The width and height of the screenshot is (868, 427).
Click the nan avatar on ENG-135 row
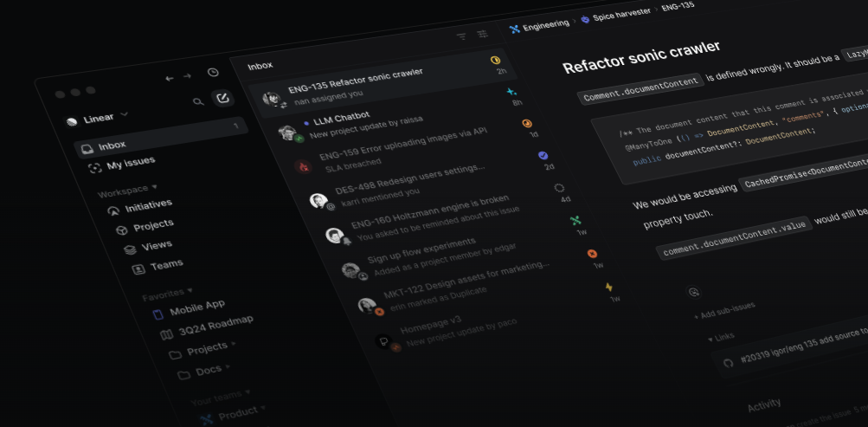click(x=271, y=100)
